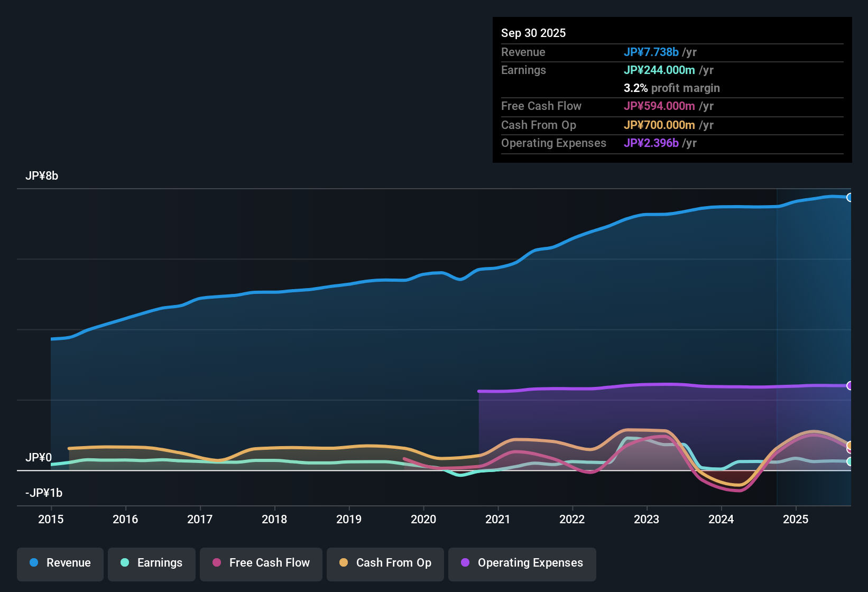This screenshot has height=592, width=868.
Task: Select the teal Earnings legend dot icon
Action: coord(125,563)
